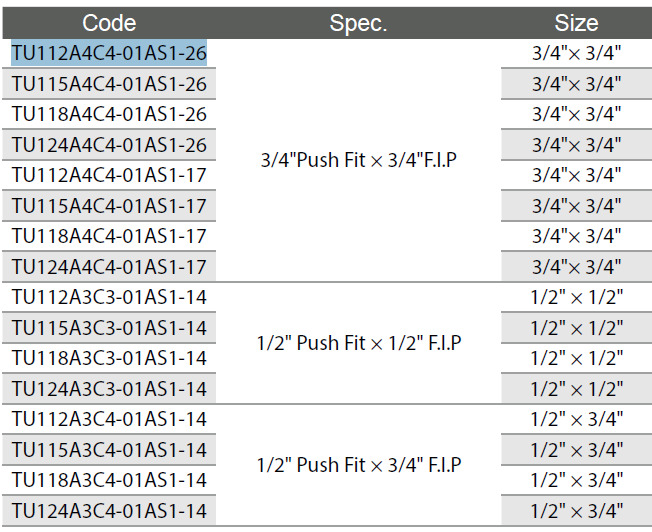This screenshot has width=652, height=532.
Task: Select the 3/4"Push Fit × 3/4"F.I.P spec cell
Action: click(x=358, y=160)
